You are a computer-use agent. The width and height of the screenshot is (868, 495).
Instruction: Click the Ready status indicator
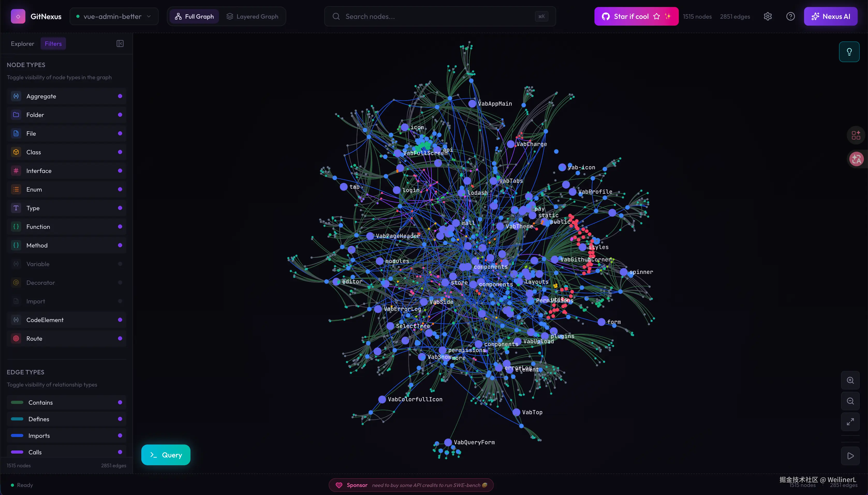coord(22,485)
